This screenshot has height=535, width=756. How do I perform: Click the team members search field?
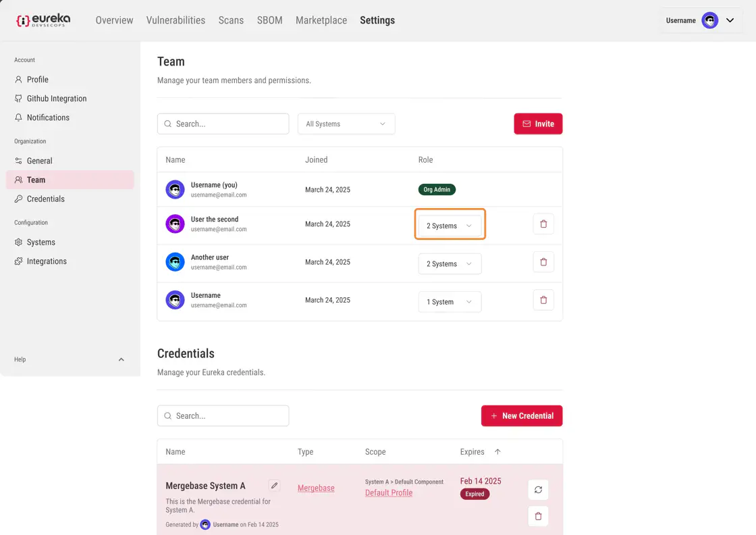pyautogui.click(x=223, y=124)
